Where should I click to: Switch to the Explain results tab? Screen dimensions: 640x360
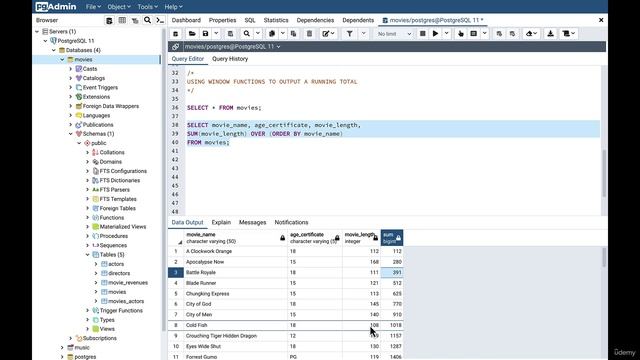[x=221, y=222]
